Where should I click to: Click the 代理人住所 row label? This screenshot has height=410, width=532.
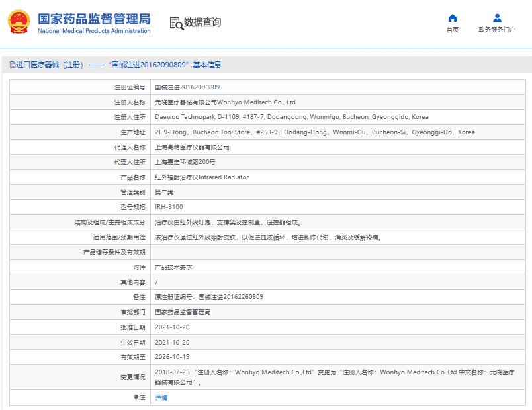130,162
